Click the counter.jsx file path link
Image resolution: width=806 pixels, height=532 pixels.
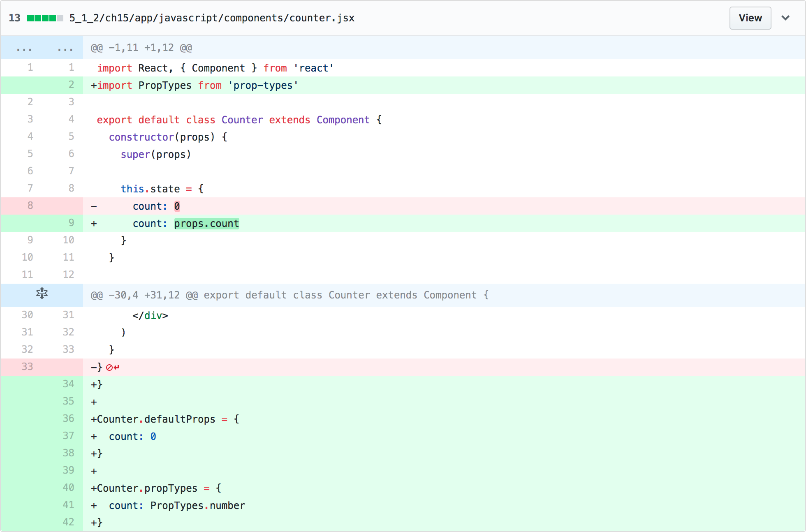[x=212, y=18]
